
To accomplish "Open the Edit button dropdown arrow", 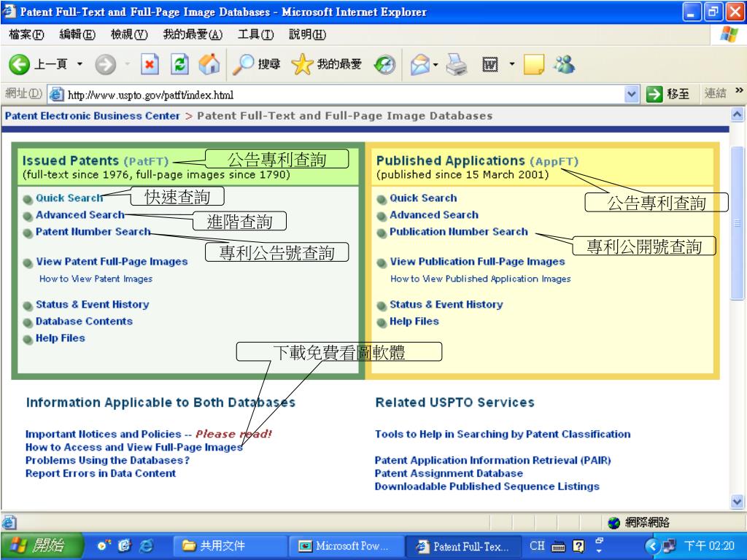I will pos(511,64).
